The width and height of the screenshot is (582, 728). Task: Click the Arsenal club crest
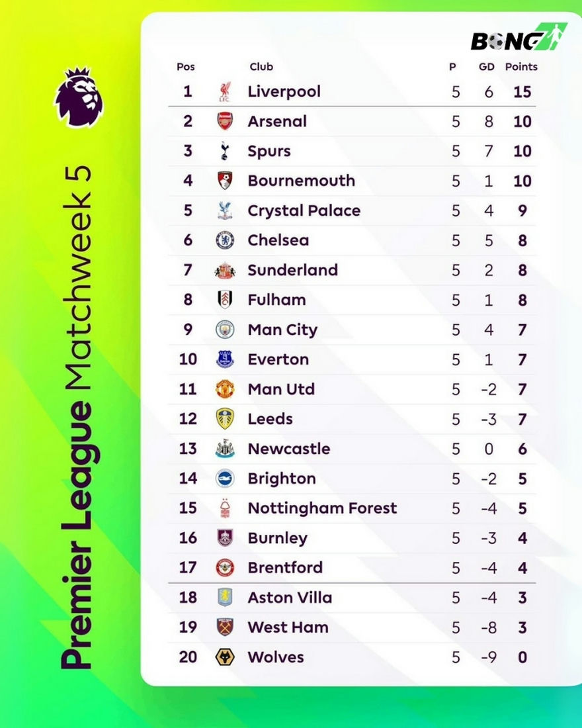[225, 122]
